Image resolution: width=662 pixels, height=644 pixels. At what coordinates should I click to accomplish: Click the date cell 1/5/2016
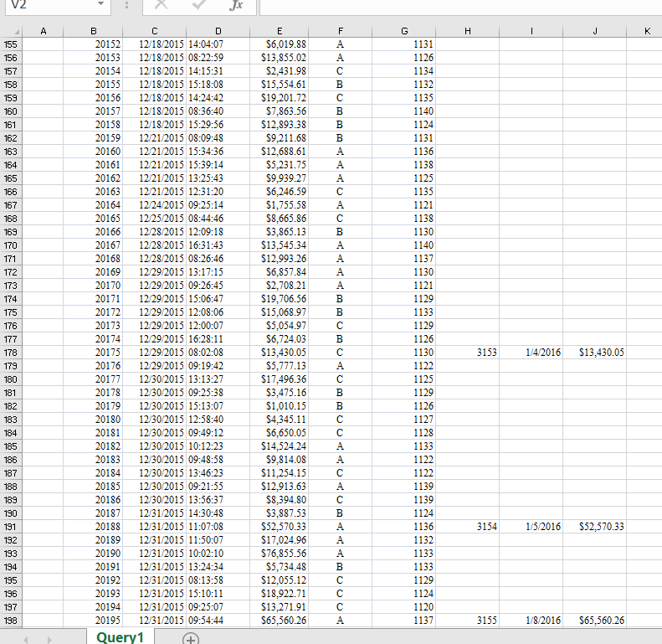pyautogui.click(x=531, y=527)
